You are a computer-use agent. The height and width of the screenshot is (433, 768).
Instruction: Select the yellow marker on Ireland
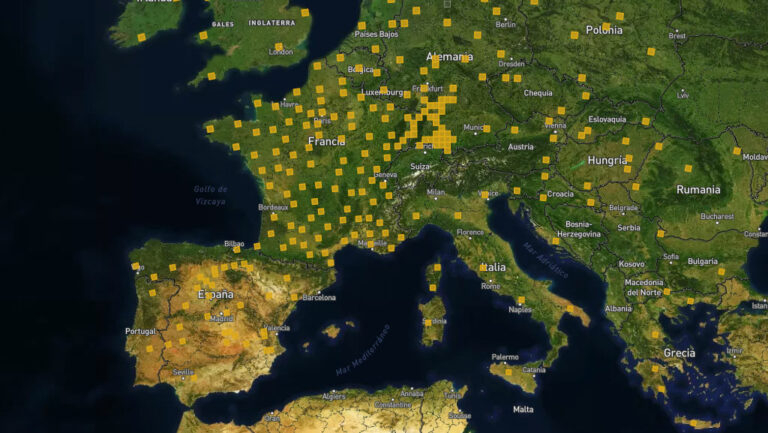pos(142,37)
